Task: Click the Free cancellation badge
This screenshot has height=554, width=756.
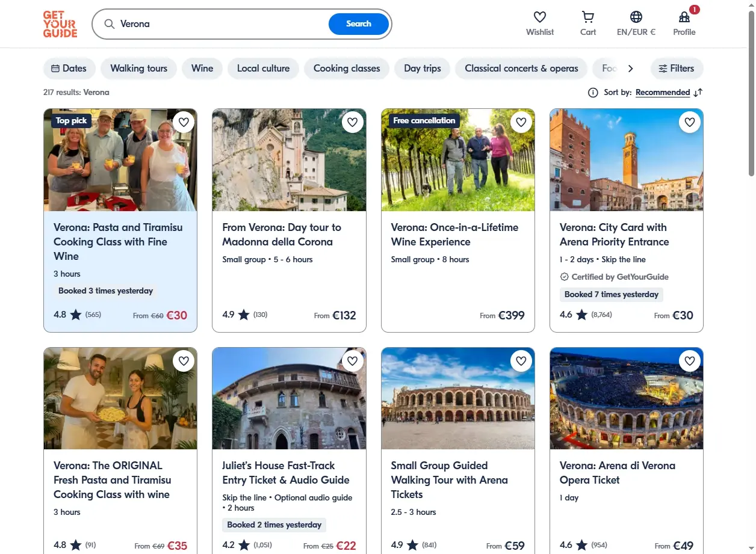Action: tap(424, 121)
